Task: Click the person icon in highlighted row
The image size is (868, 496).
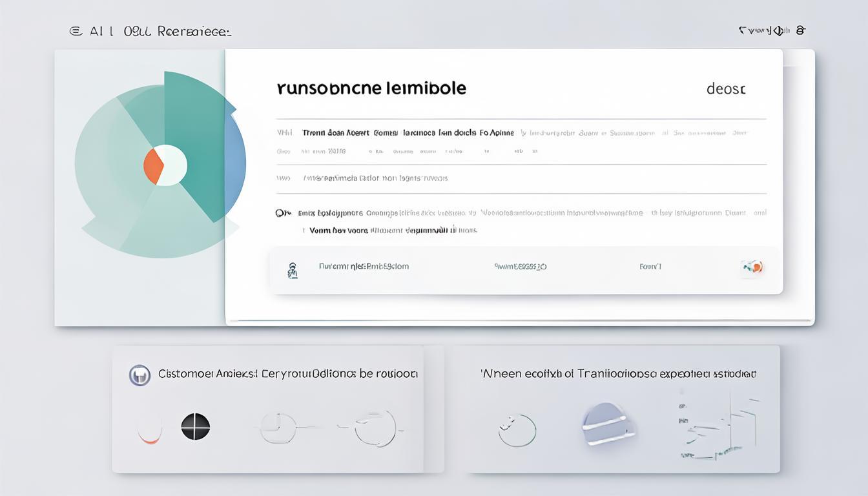Action: point(292,270)
